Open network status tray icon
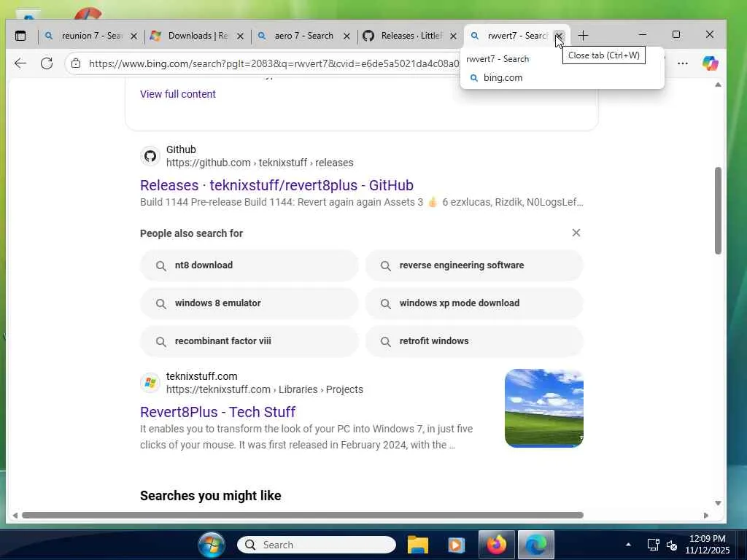Screen dimensions: 747x560 point(653,545)
